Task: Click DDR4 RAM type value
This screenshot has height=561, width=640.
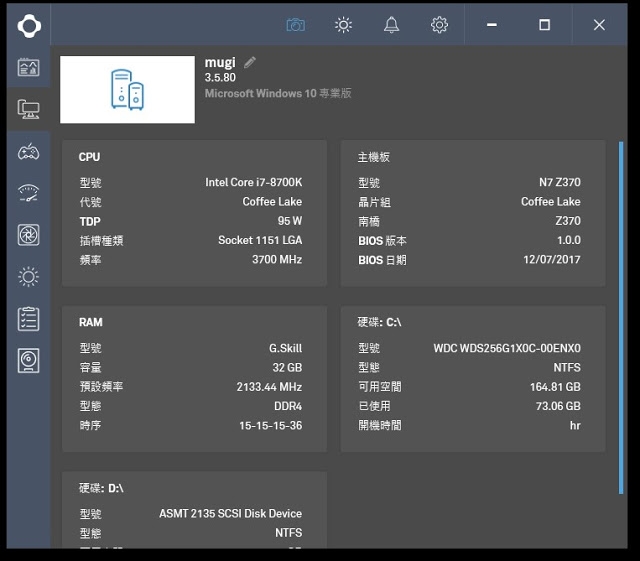Action: (288, 406)
